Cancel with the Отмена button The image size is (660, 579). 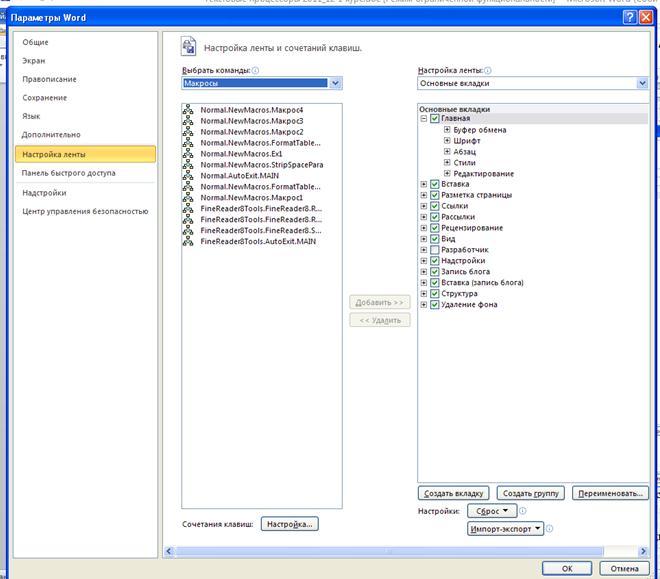[624, 568]
